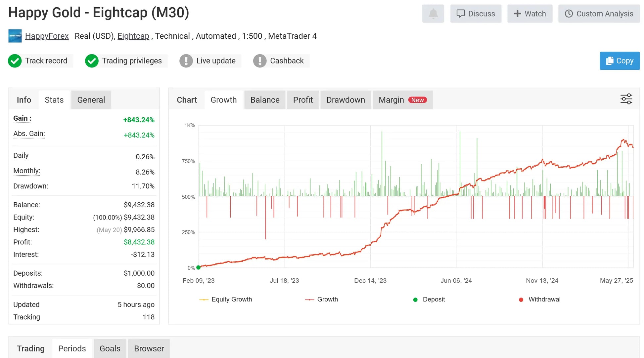Open the Goals tab
Image resolution: width=644 pixels, height=358 pixels.
[110, 348]
